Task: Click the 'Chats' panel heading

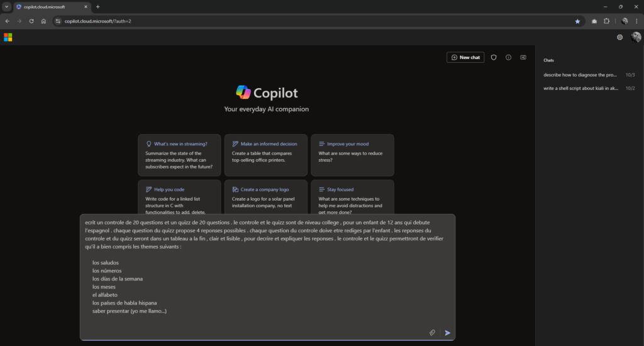Action: pyautogui.click(x=548, y=60)
